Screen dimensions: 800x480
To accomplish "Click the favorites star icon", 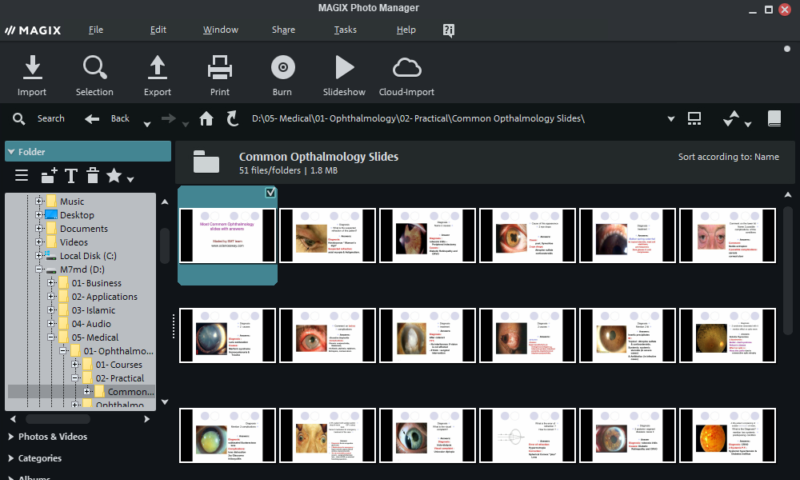I will tap(114, 175).
